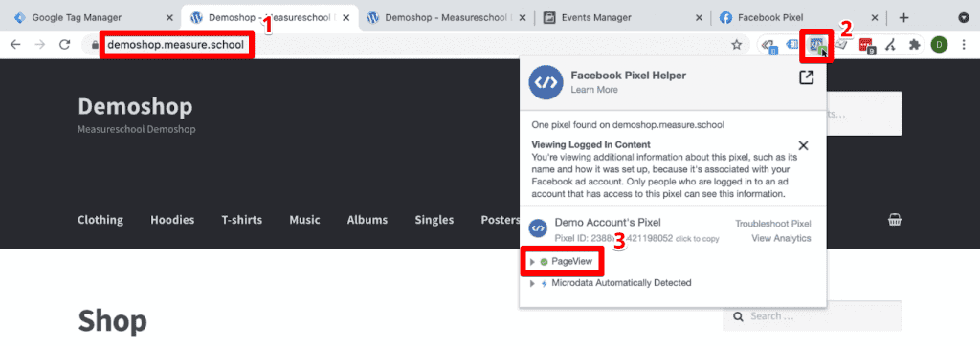The width and height of the screenshot is (980, 346).
Task: Go back with the browser arrow
Action: 15,45
